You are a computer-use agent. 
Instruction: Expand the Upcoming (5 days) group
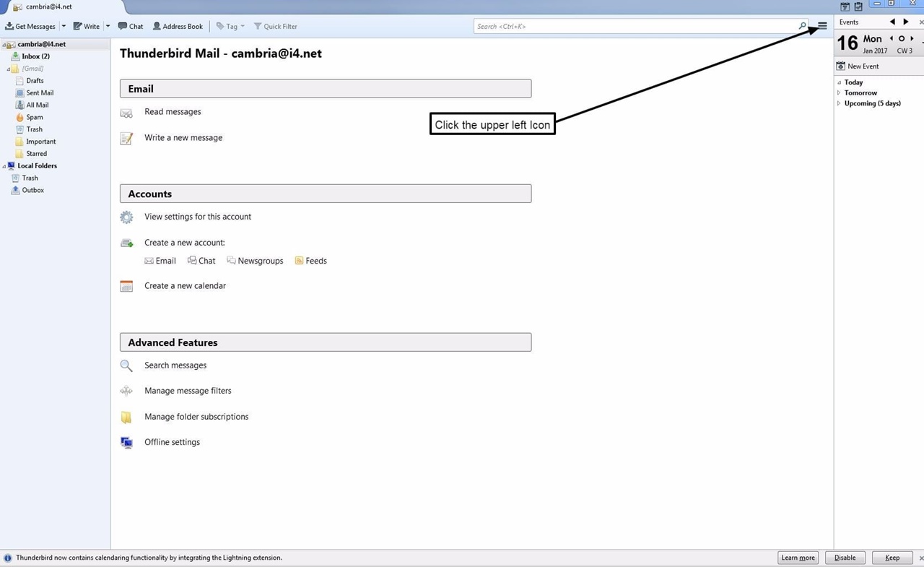(x=839, y=103)
